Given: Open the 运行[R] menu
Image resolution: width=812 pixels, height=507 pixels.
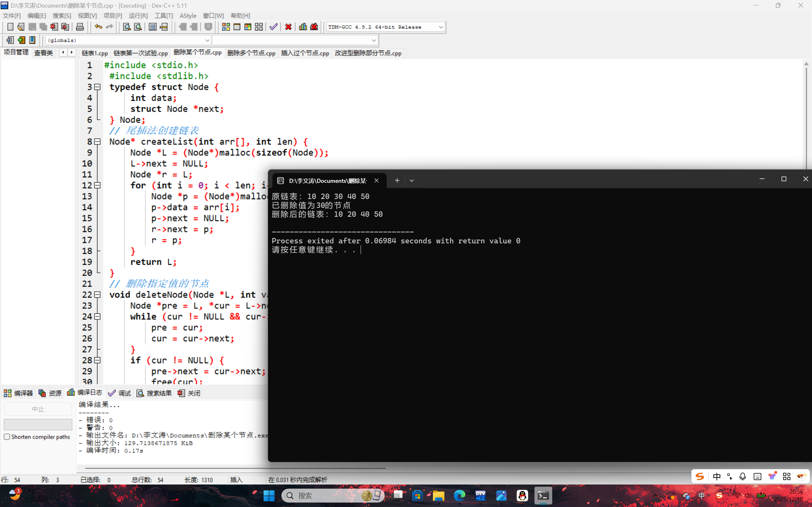Looking at the screenshot, I should (138, 16).
